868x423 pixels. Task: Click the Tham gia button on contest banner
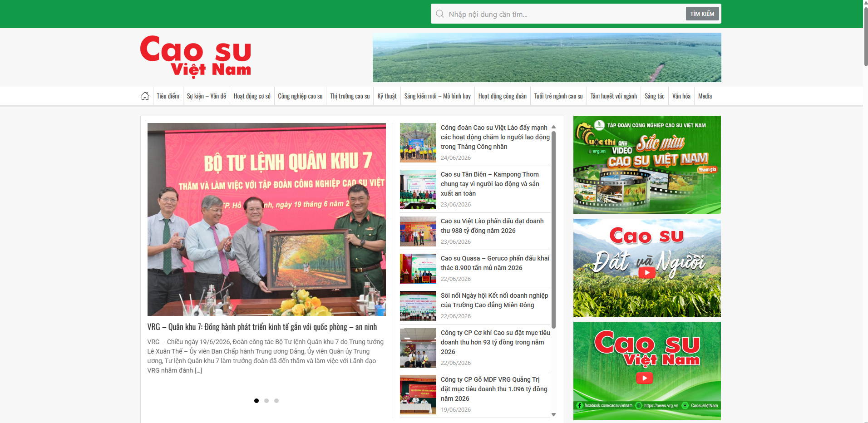tap(707, 170)
